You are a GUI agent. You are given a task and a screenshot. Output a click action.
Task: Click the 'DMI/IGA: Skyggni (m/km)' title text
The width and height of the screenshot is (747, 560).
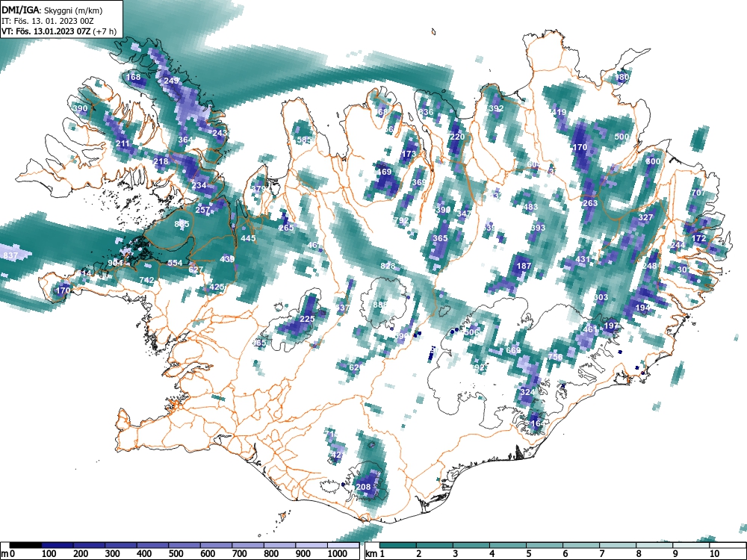(x=52, y=10)
